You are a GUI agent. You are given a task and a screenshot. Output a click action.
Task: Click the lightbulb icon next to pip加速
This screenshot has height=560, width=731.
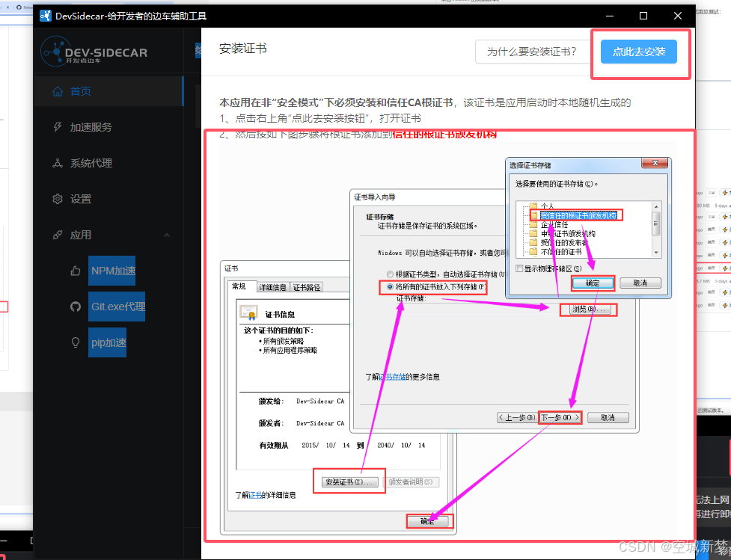pyautogui.click(x=76, y=342)
